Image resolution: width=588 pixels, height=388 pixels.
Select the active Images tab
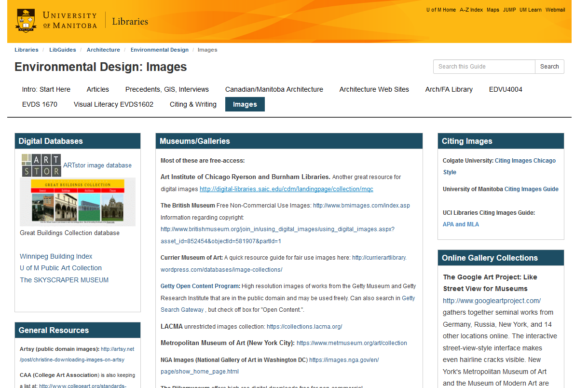245,104
